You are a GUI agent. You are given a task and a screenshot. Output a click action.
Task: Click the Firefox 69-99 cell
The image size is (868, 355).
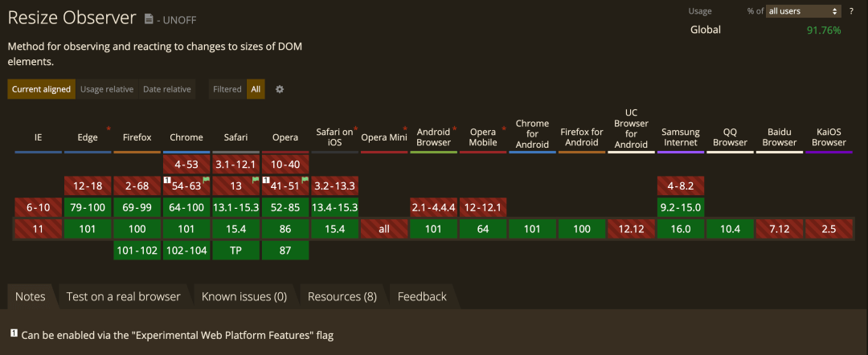[x=137, y=207]
